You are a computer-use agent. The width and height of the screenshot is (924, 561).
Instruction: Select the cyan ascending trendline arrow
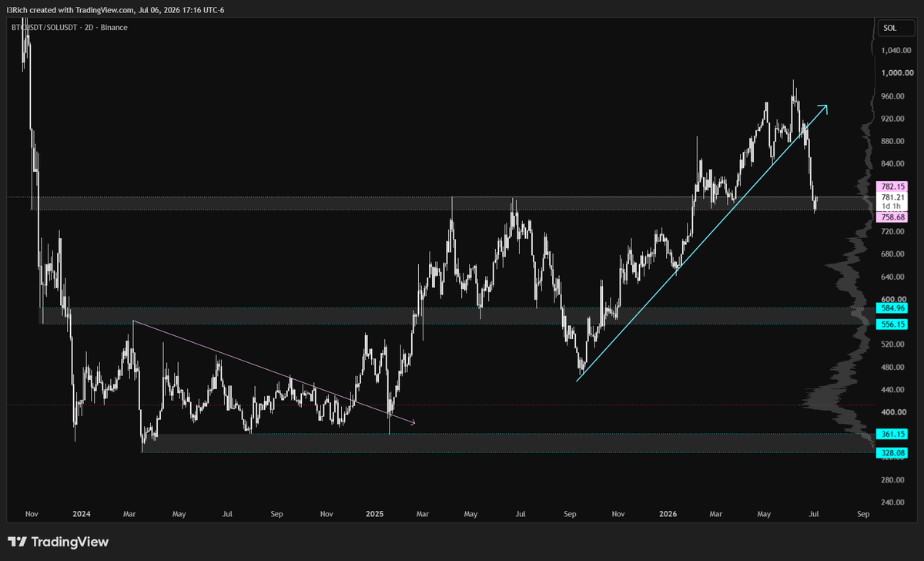(701, 242)
